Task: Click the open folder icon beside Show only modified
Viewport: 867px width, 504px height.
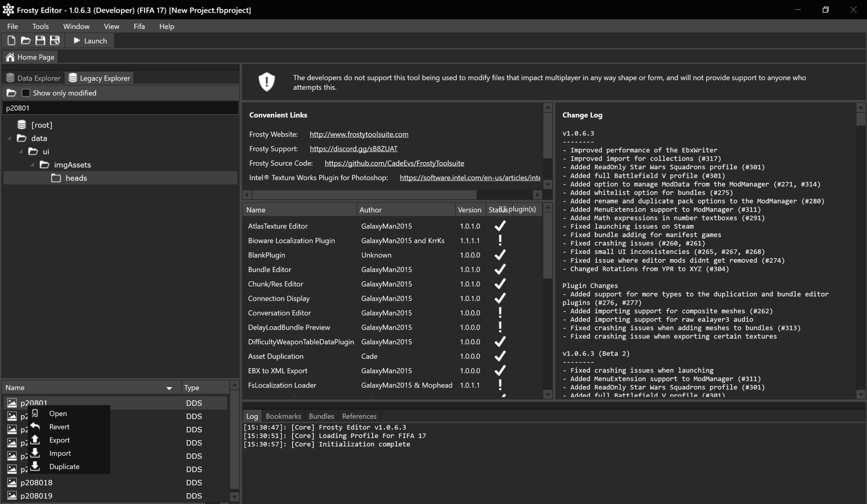Action: pos(11,93)
